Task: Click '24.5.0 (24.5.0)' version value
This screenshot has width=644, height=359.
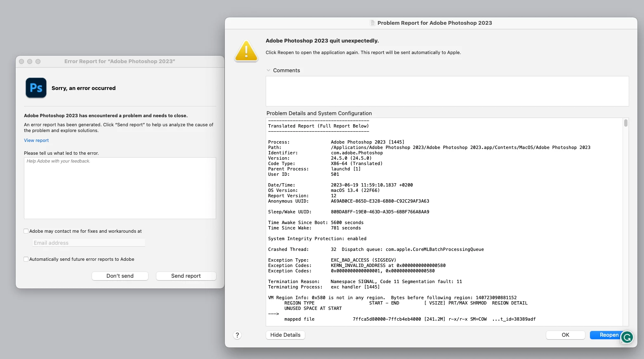Action: pos(351,158)
